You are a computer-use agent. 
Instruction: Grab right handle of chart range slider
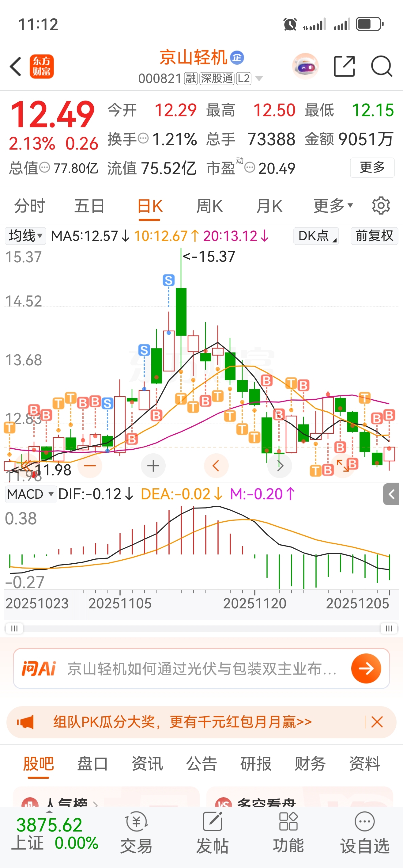click(x=389, y=628)
